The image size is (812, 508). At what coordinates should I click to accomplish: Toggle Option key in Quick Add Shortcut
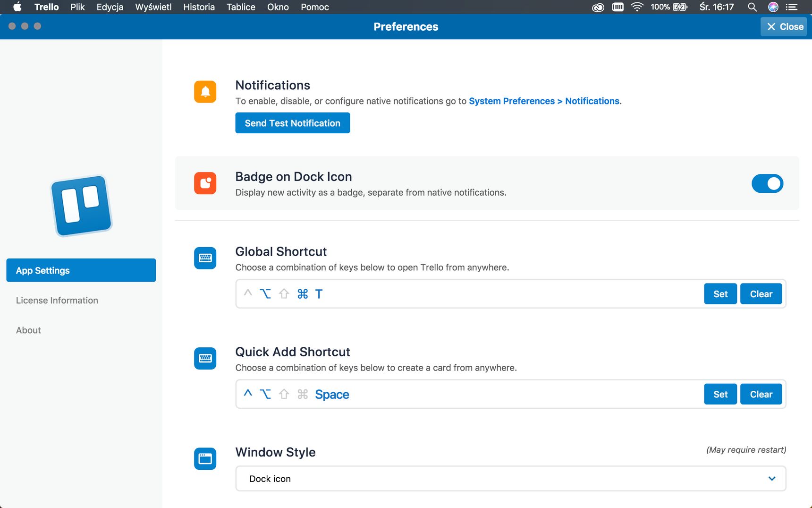pos(265,394)
